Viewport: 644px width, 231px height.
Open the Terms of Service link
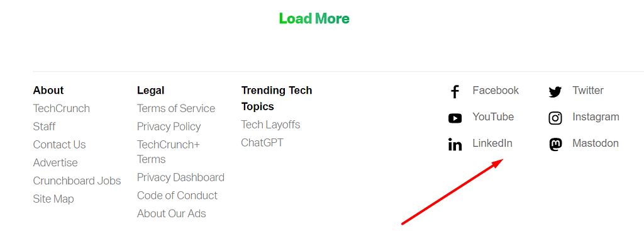click(176, 108)
